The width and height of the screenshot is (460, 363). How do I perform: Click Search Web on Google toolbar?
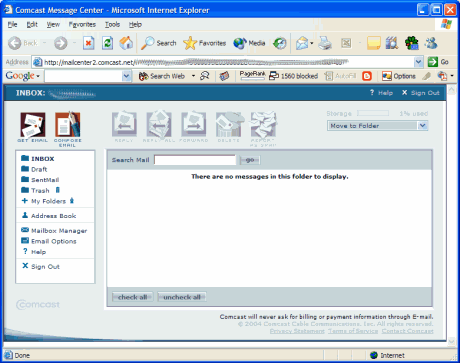[x=162, y=76]
